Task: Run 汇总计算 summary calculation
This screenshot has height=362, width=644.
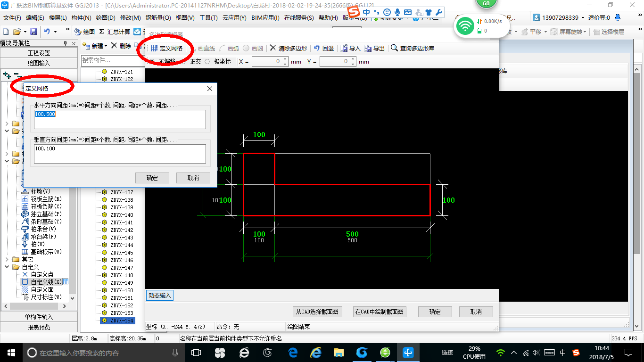Action: click(x=115, y=32)
